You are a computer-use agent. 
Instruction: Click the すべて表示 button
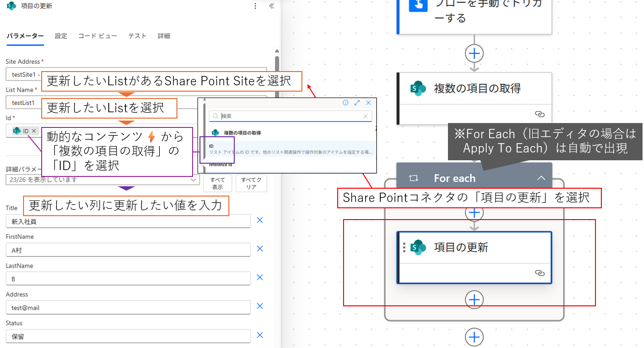217,183
